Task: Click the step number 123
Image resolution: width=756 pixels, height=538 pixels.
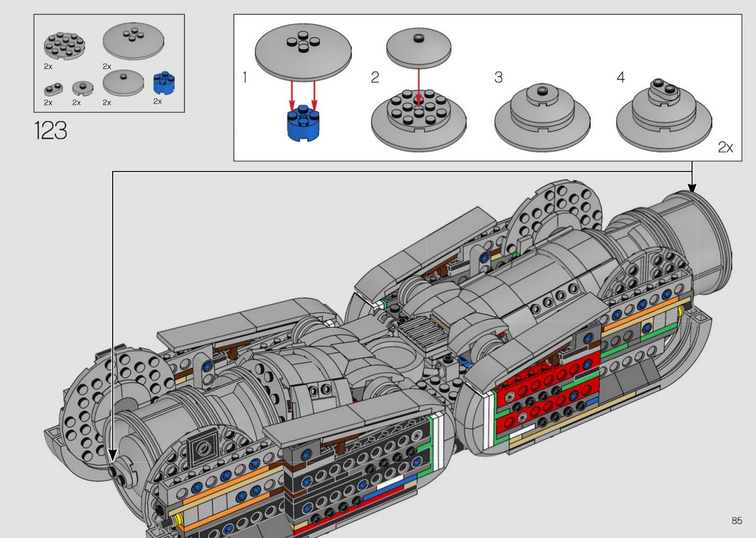Action: pyautogui.click(x=50, y=131)
